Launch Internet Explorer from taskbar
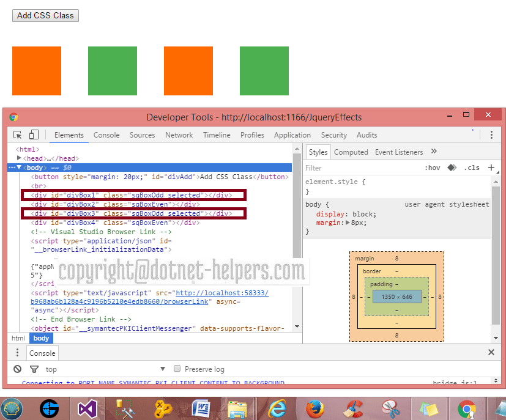This screenshot has width=506, height=420. (x=277, y=409)
